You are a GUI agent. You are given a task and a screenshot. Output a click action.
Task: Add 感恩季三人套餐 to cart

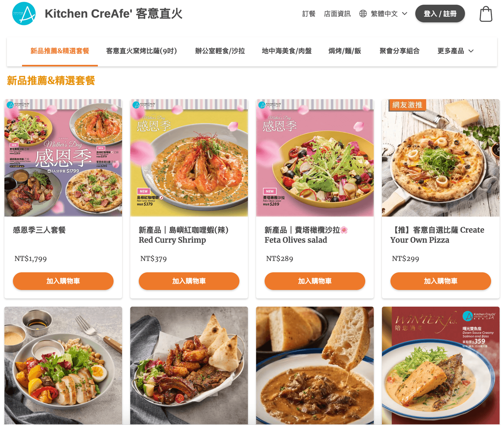[63, 281]
